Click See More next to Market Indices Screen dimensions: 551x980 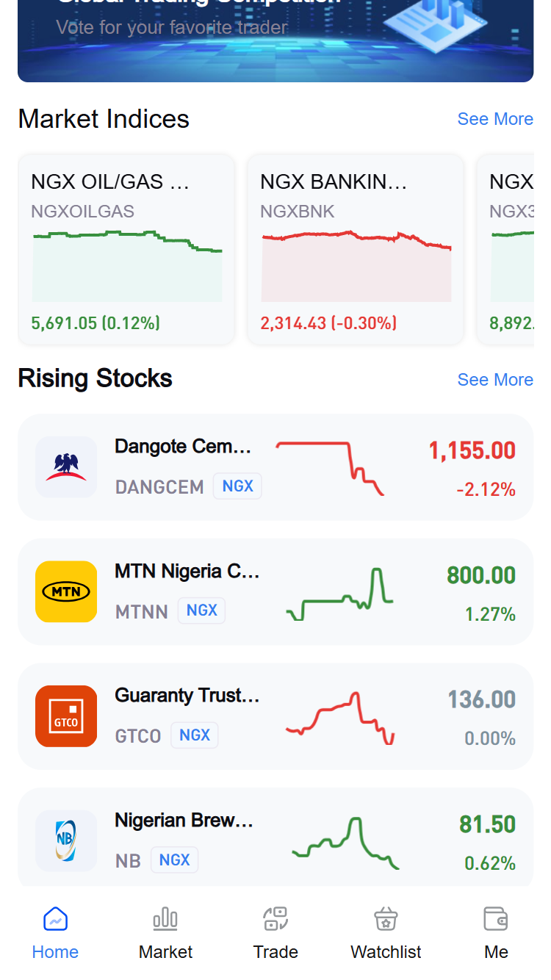(x=495, y=119)
